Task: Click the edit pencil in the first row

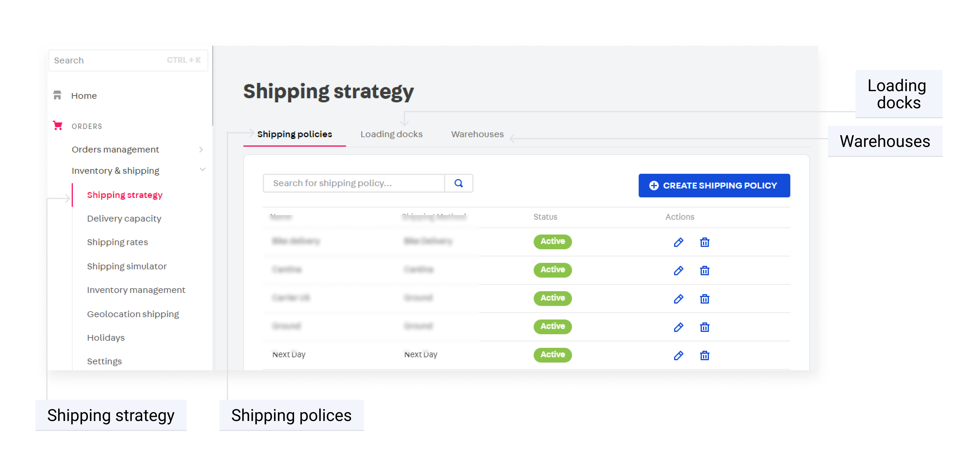Action: (x=678, y=242)
